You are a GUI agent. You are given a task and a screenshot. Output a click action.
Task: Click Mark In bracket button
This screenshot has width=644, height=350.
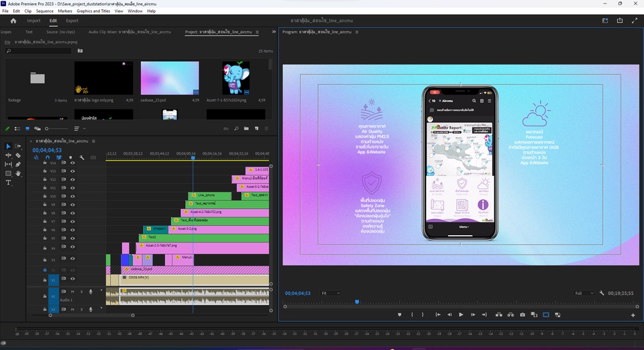tap(412, 314)
